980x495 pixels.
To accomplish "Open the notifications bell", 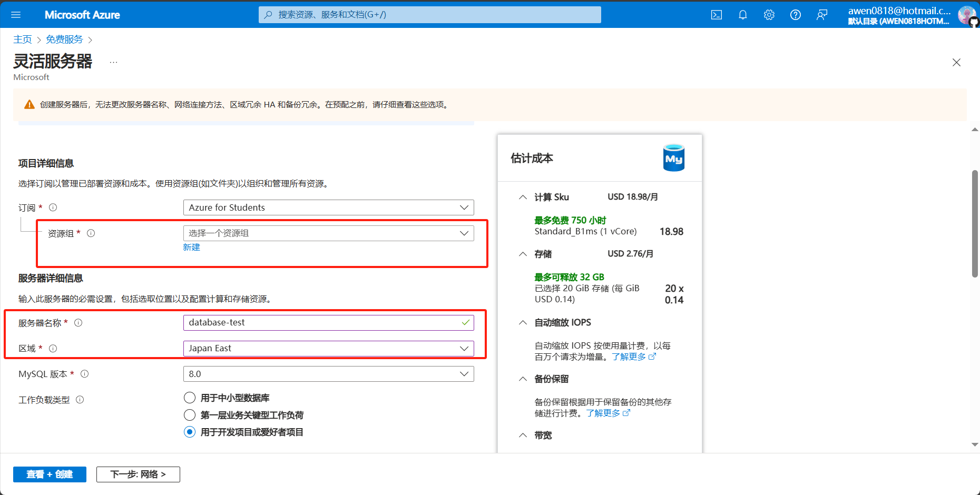I will coord(743,15).
